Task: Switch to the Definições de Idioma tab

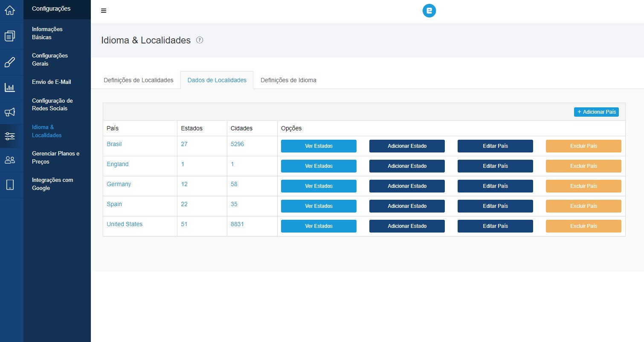Action: pyautogui.click(x=288, y=80)
